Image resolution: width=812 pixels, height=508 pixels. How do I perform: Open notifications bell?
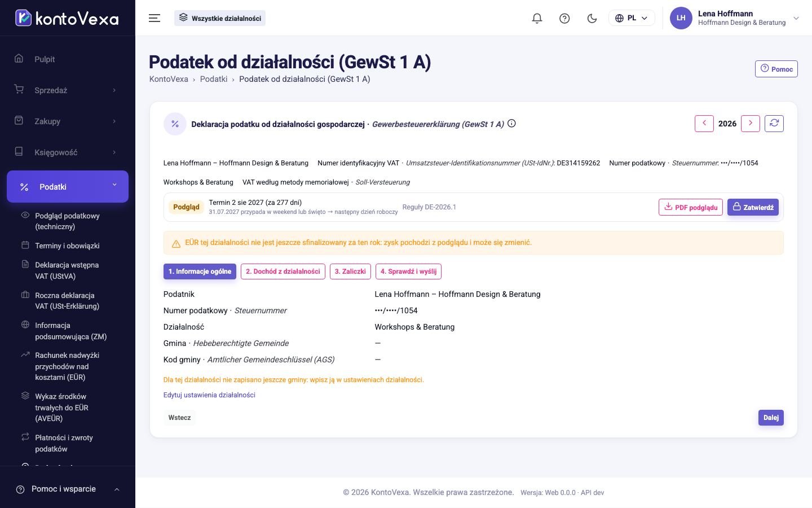537,18
